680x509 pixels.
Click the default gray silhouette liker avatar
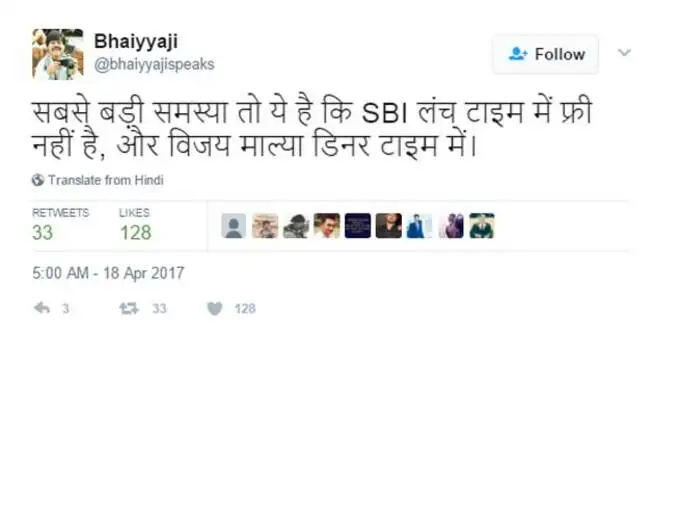click(233, 226)
